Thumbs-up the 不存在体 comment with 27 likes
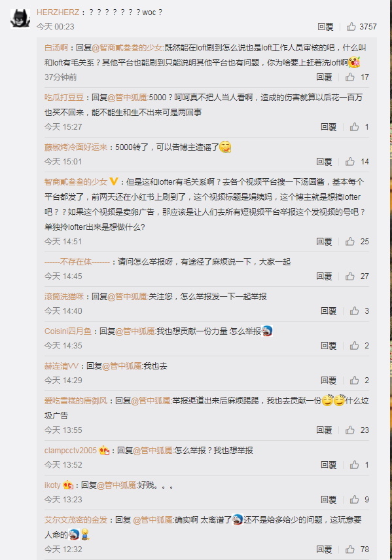392x560 pixels. click(350, 276)
